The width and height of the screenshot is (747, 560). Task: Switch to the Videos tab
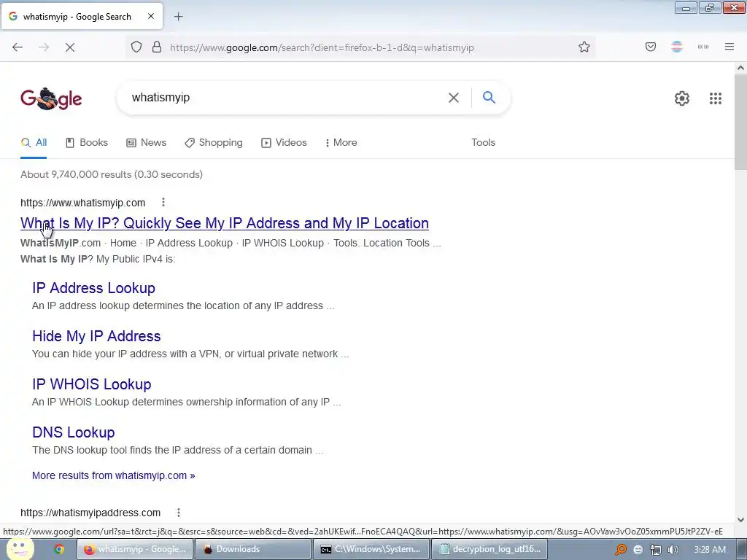click(284, 142)
